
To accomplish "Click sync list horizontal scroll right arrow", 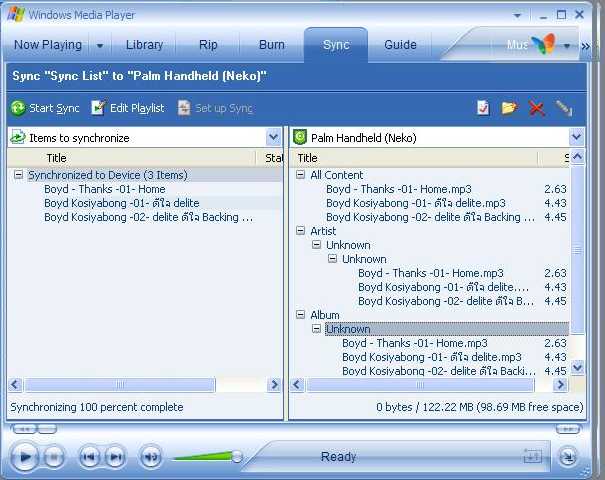I will click(274, 384).
